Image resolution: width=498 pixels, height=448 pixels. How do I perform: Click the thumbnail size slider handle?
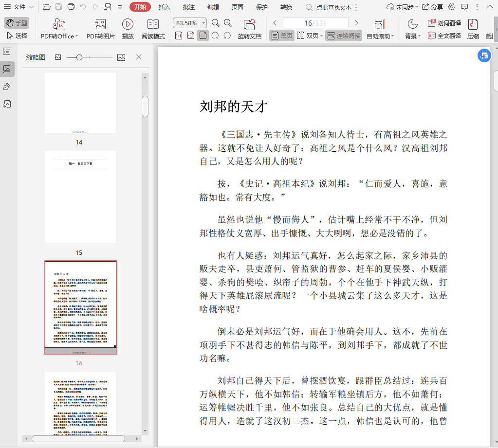tap(79, 57)
